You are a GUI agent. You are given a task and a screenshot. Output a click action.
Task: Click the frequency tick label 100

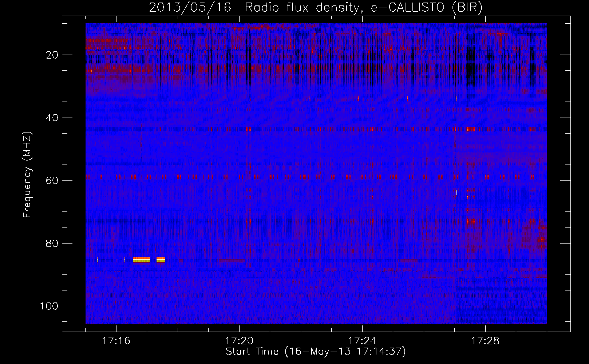coord(49,306)
